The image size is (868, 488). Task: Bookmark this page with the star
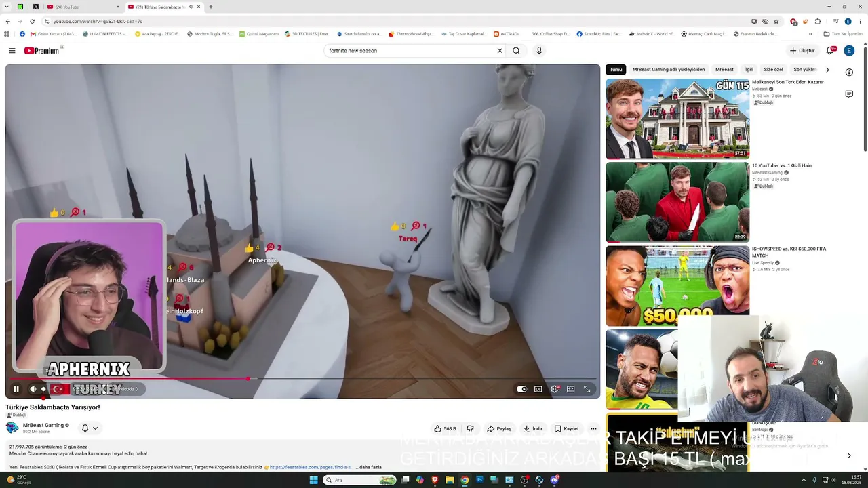click(x=776, y=22)
